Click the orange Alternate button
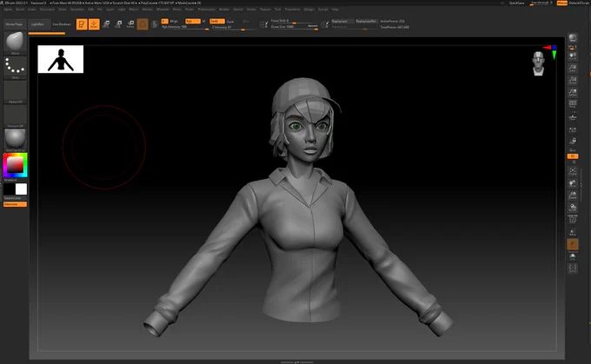 click(15, 204)
